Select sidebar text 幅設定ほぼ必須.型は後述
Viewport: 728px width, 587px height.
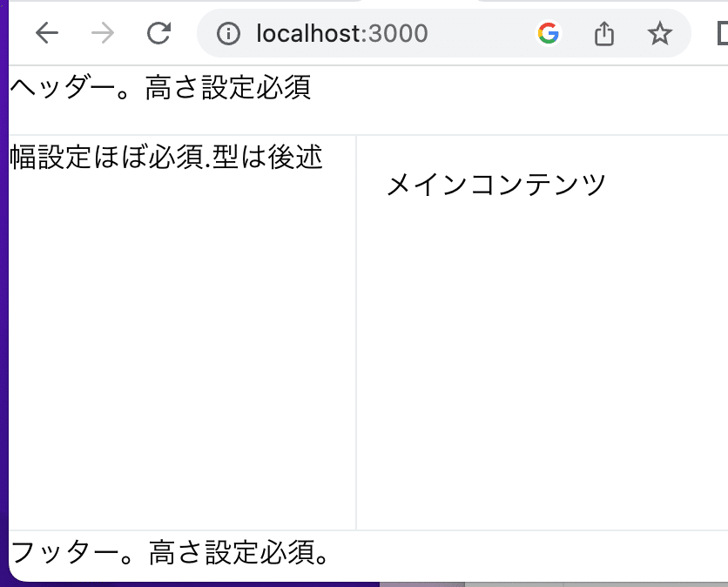[166, 157]
